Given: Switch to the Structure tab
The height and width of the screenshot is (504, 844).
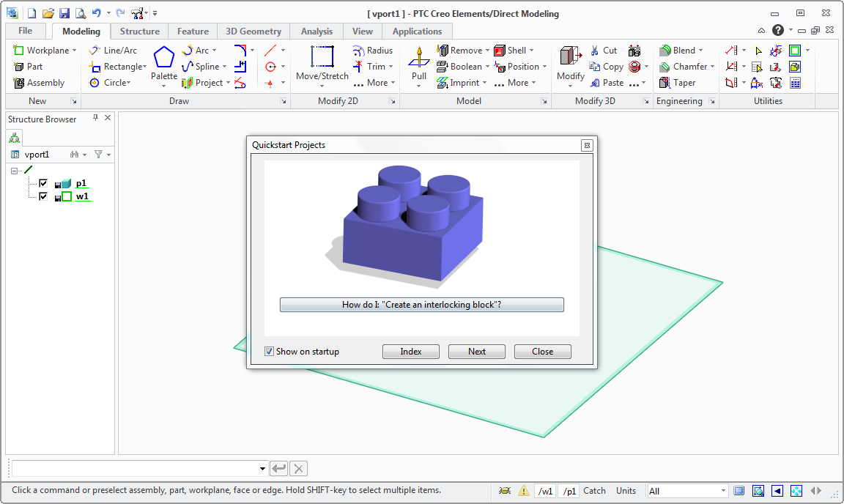Looking at the screenshot, I should coord(139,31).
